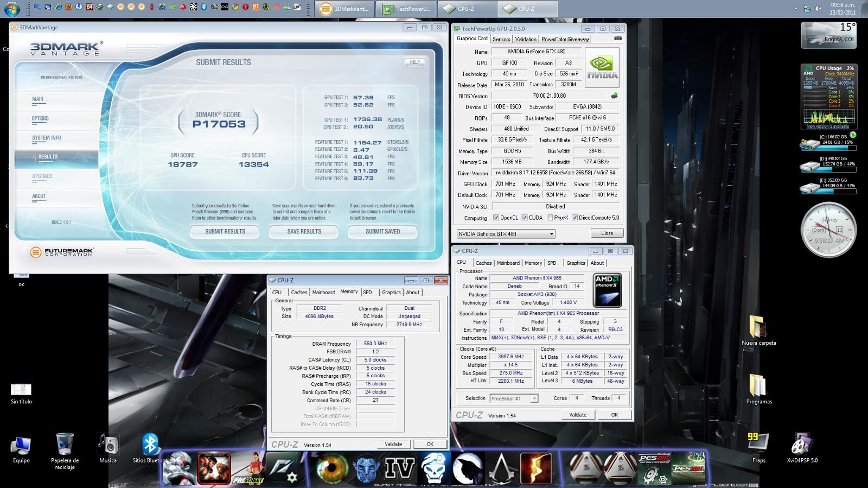Click Sidney analog clock gadget

pos(828,230)
